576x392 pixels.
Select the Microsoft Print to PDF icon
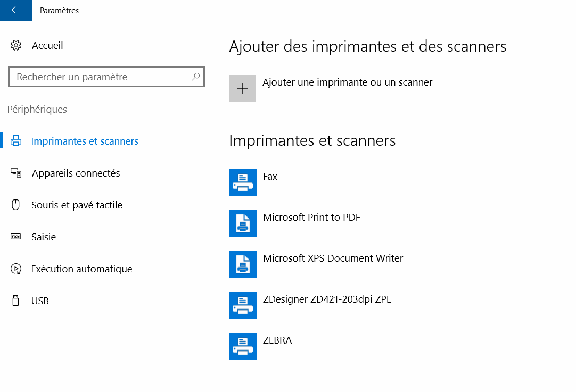click(243, 223)
